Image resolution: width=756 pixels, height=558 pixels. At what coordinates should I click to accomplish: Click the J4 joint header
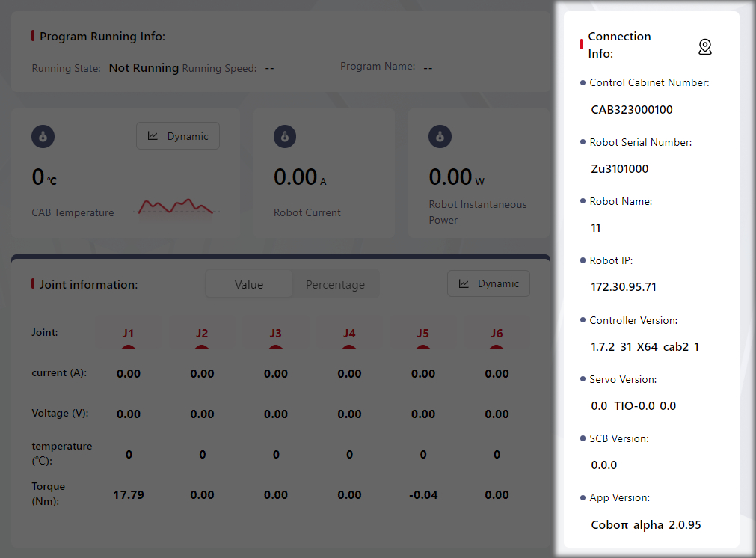[349, 334]
